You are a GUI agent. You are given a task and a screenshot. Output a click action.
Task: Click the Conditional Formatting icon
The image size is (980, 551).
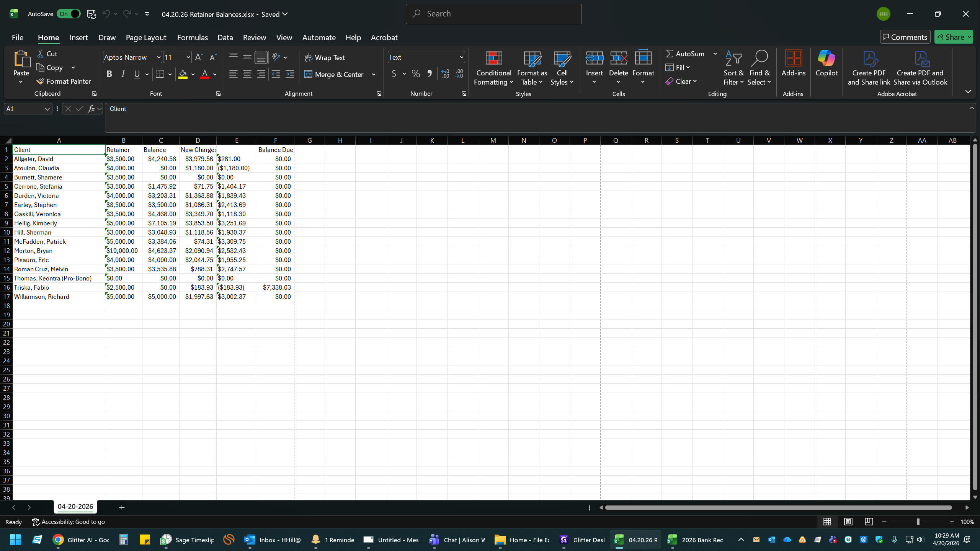pos(493,58)
